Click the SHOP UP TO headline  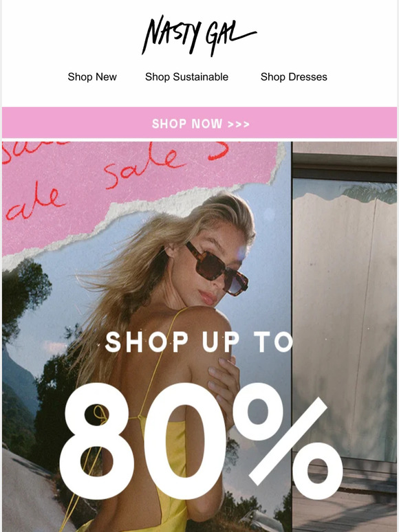click(199, 342)
